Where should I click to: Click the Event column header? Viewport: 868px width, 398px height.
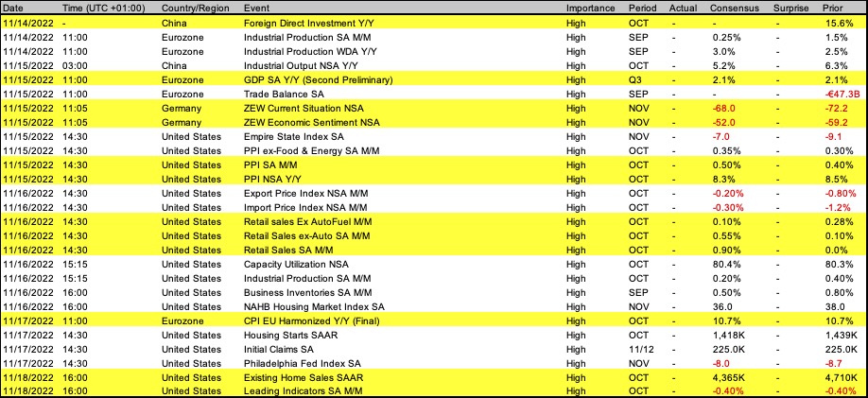[x=255, y=9]
